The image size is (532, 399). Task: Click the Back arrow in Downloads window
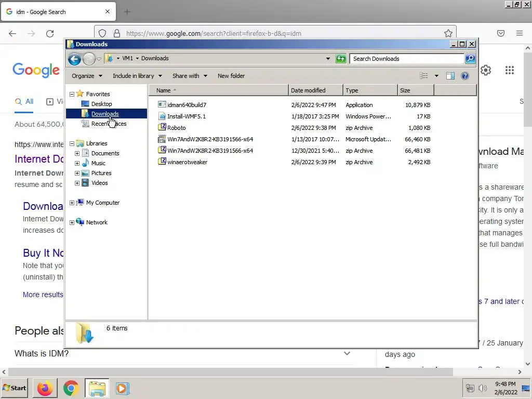click(x=74, y=59)
